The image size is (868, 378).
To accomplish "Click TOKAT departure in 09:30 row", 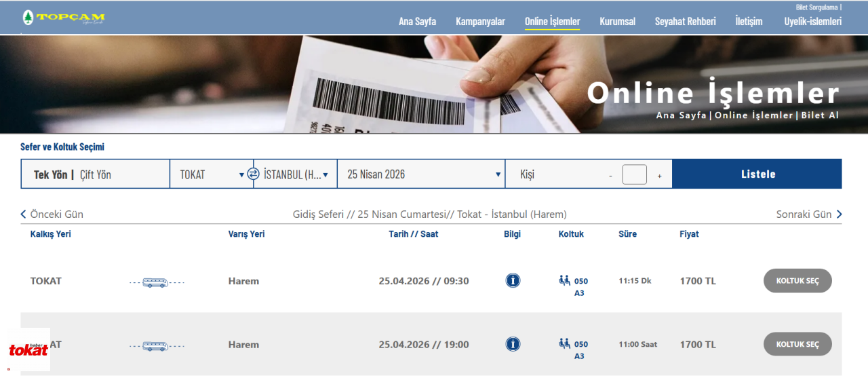I will click(46, 281).
